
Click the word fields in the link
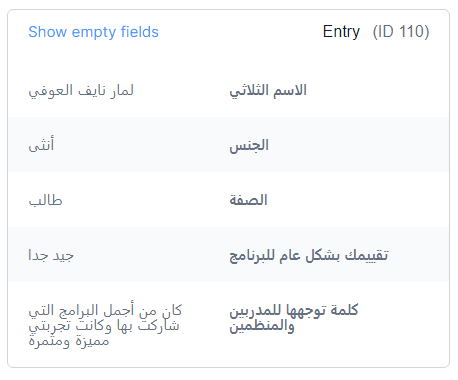point(140,32)
